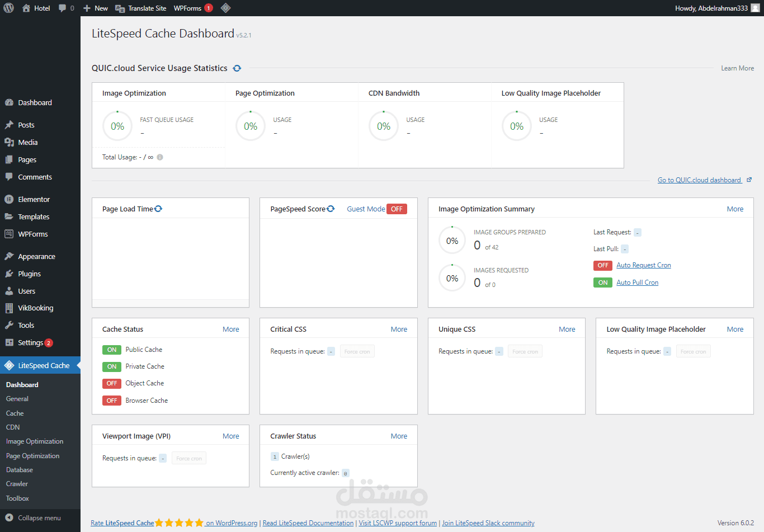Toggle Auto Request Cron OFF badge
Viewport: 764px width, 532px height.
coord(603,265)
